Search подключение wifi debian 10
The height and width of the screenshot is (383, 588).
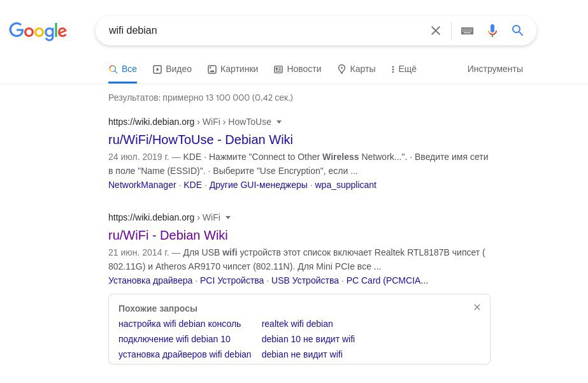175,339
